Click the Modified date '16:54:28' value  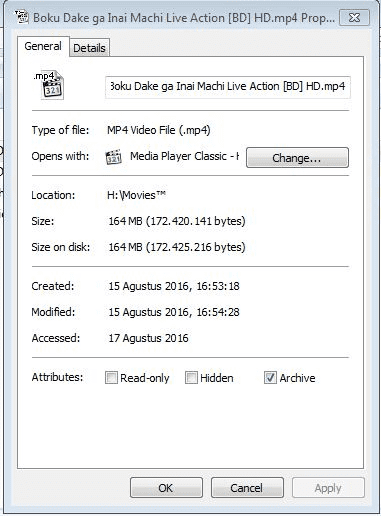tap(218, 312)
